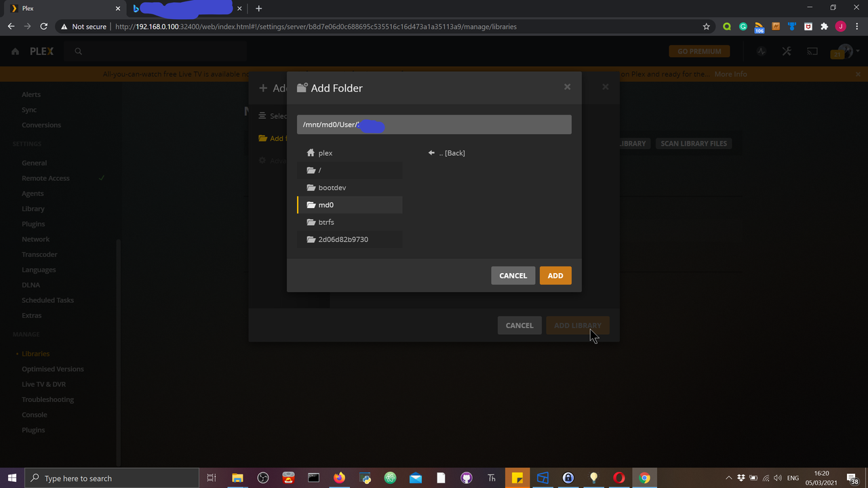
Task: Open Opera from the taskbar
Action: (619, 478)
